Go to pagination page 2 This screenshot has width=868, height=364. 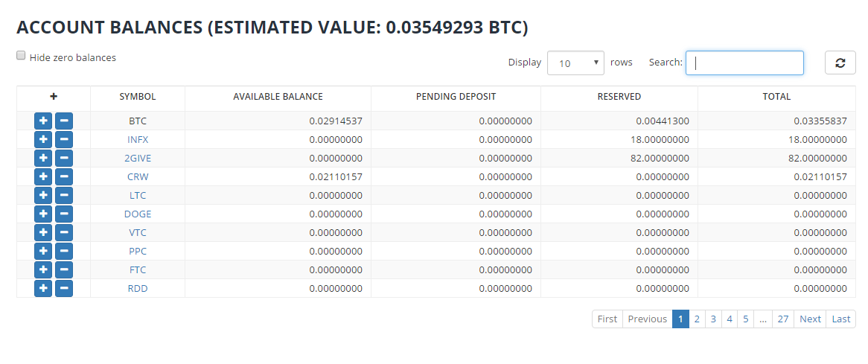[x=697, y=319]
